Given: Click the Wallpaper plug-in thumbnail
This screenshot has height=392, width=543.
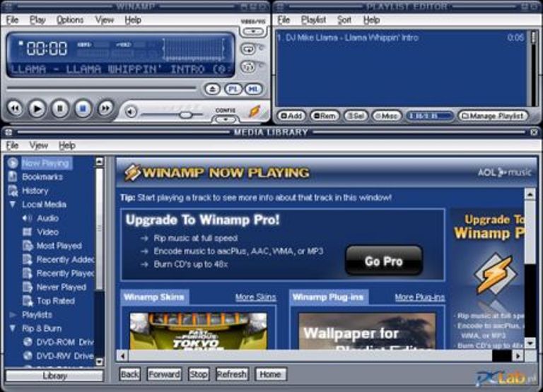Looking at the screenshot, I should click(x=367, y=331).
